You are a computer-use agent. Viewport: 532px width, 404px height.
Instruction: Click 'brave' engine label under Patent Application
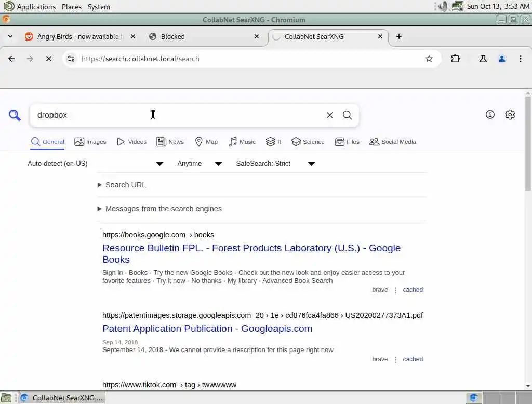pyautogui.click(x=380, y=359)
